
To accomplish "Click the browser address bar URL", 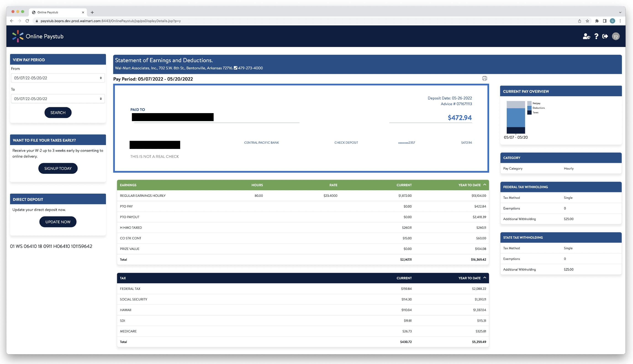I will pyautogui.click(x=111, y=21).
